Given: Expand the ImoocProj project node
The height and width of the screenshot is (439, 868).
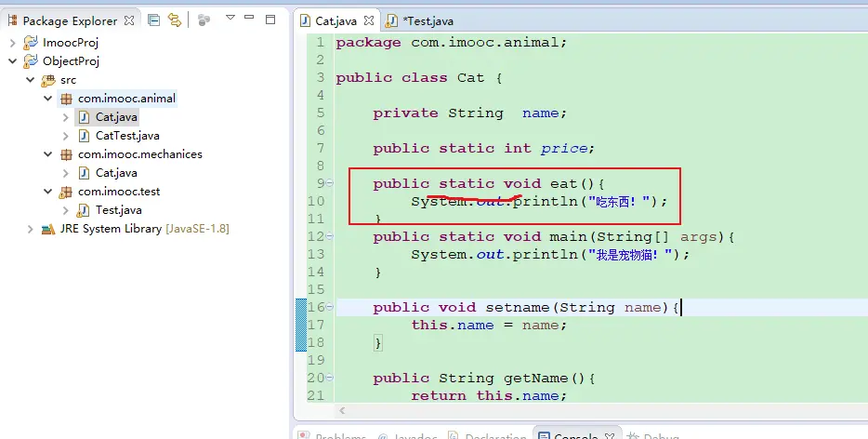Looking at the screenshot, I should (12, 43).
